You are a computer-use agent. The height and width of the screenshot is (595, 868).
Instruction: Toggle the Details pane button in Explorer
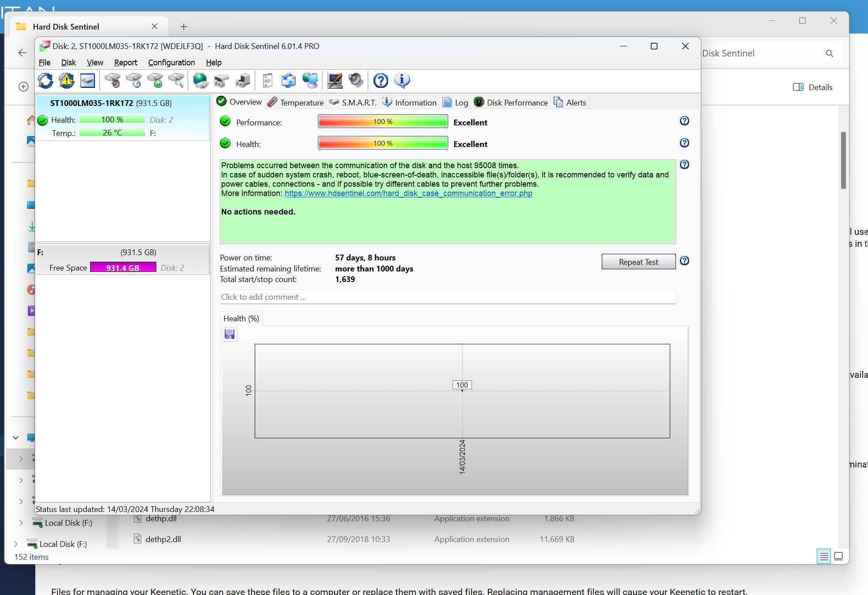point(813,87)
